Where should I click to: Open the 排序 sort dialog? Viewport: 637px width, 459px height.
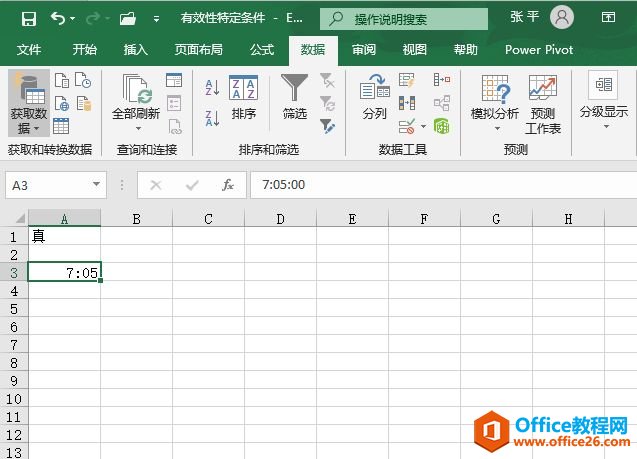(x=243, y=97)
